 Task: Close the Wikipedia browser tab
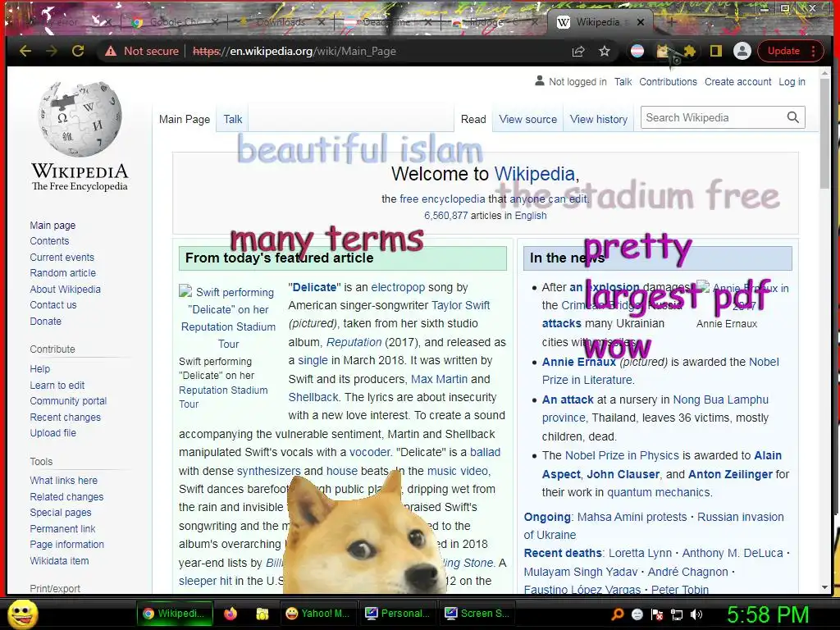(641, 22)
